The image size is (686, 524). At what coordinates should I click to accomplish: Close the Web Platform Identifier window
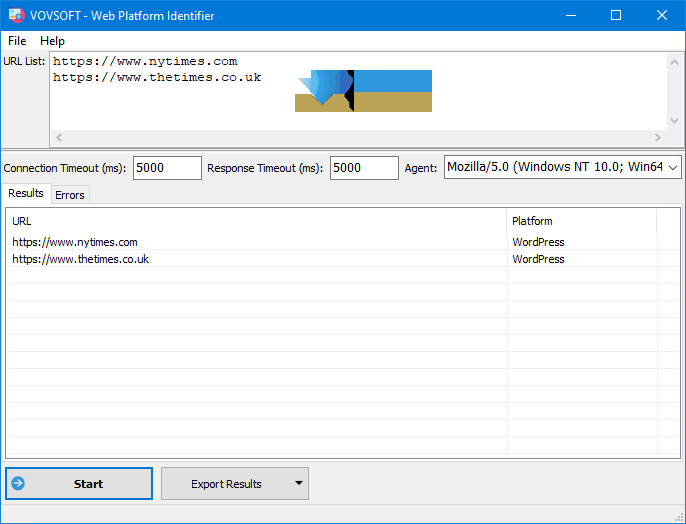pos(662,15)
